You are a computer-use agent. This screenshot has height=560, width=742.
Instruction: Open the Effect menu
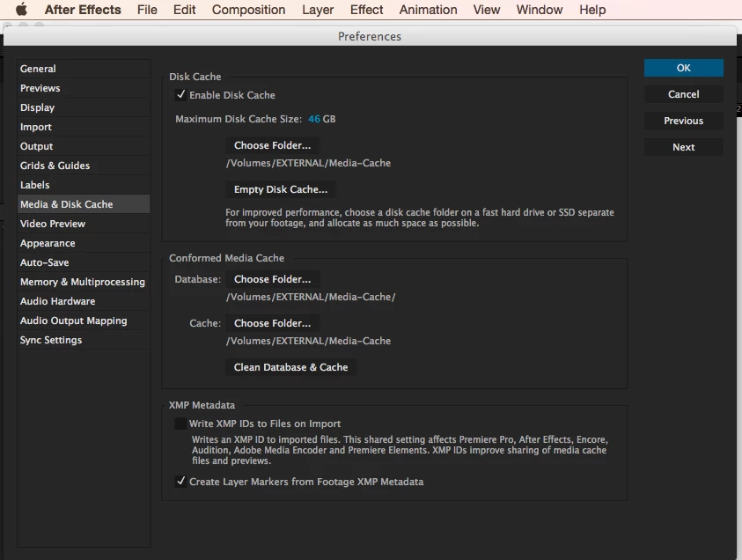point(366,10)
